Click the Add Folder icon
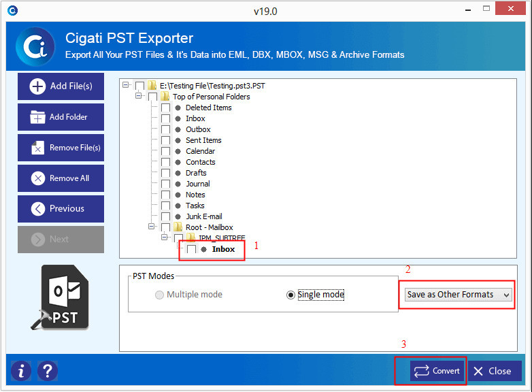The image size is (532, 392). coord(37,117)
